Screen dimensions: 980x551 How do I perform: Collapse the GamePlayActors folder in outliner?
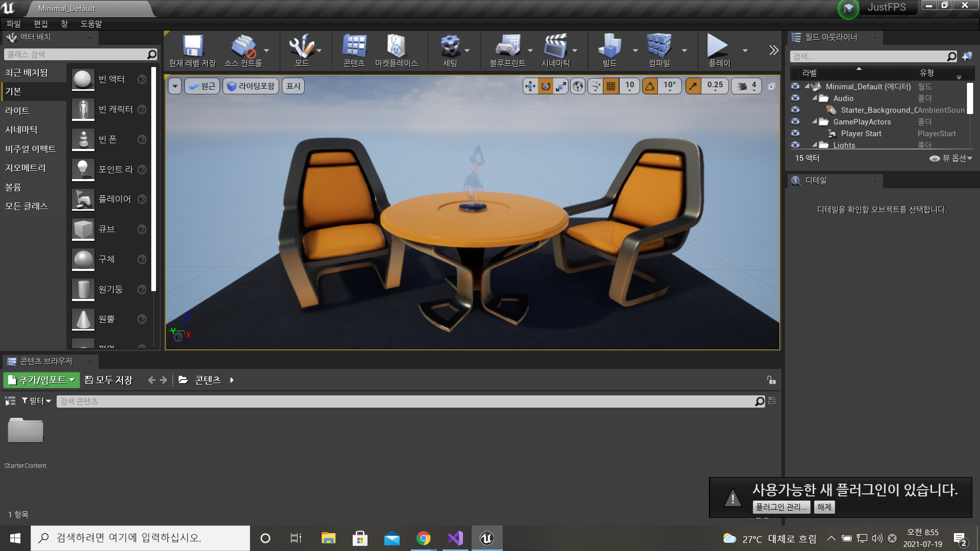coord(815,121)
